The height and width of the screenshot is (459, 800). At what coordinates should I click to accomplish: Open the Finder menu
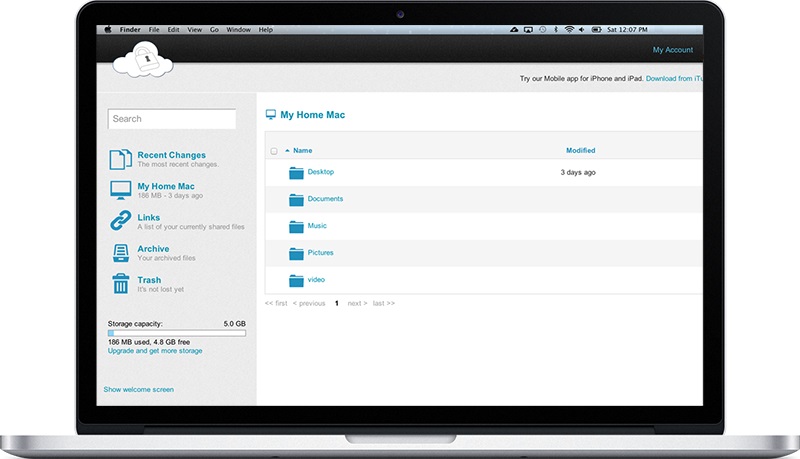tap(131, 30)
